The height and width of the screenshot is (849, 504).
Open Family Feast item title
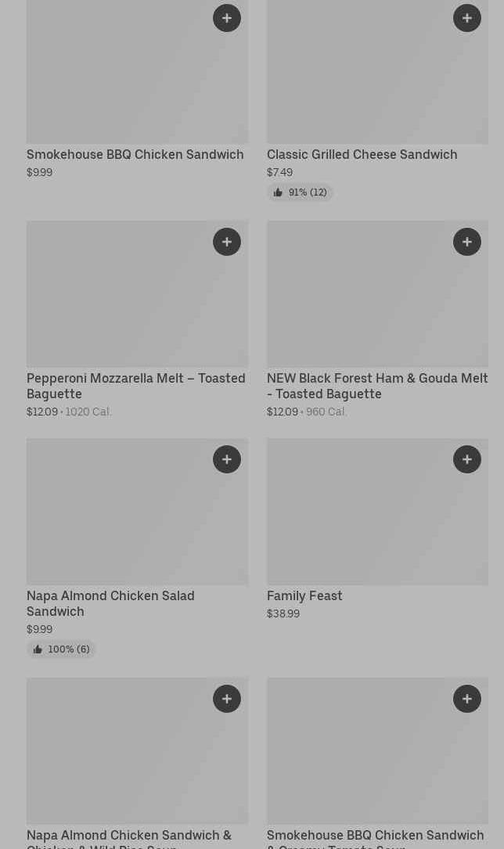(304, 595)
